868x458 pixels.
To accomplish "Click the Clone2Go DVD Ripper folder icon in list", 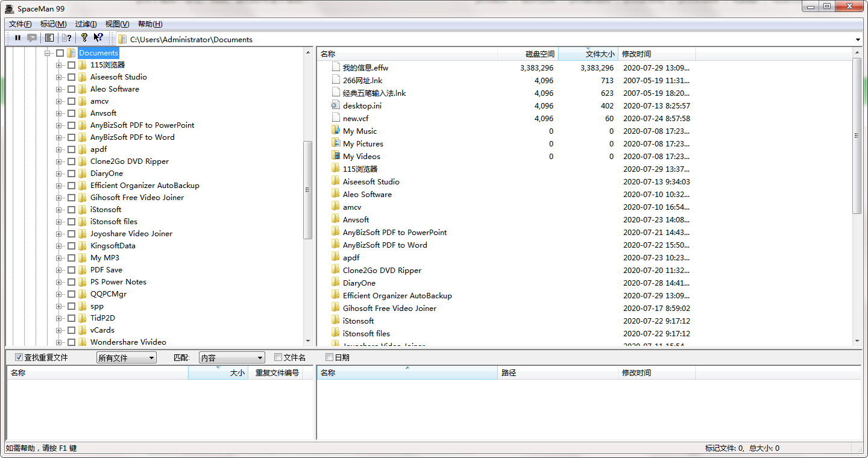I will pyautogui.click(x=336, y=270).
